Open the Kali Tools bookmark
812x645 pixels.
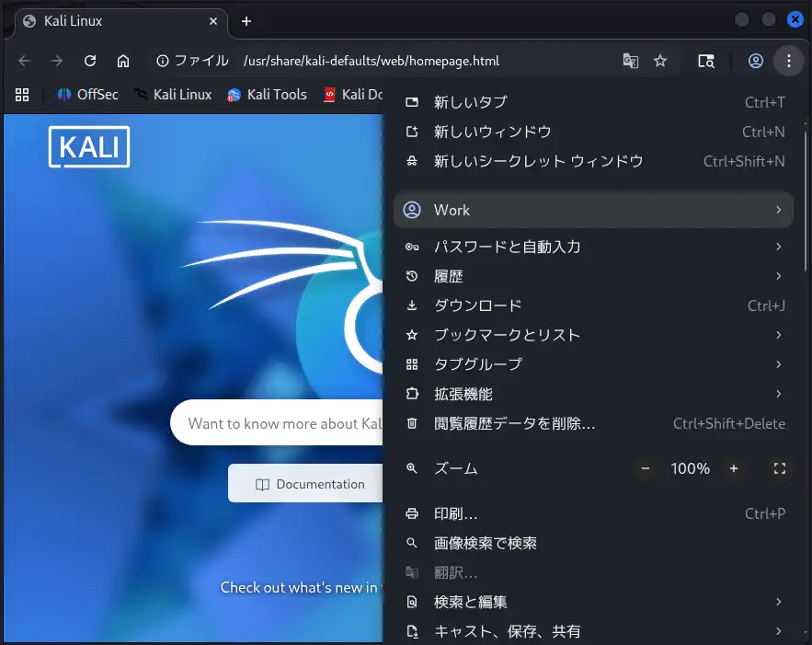click(267, 94)
